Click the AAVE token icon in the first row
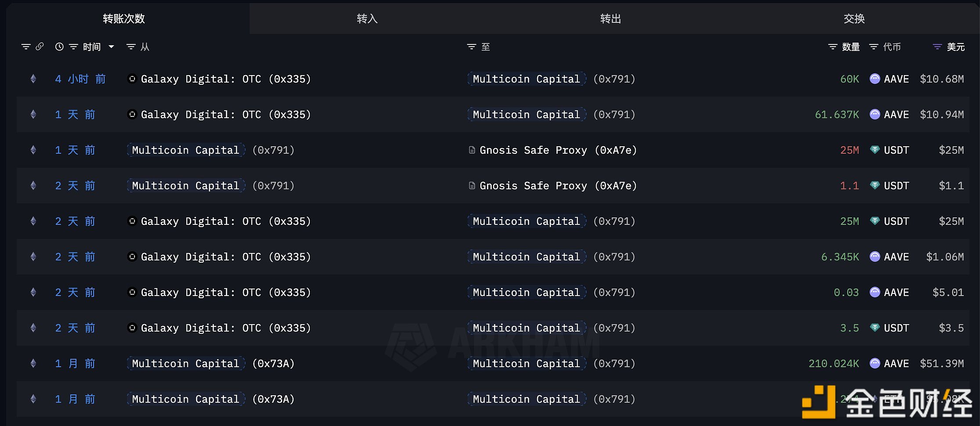This screenshot has height=426, width=980. point(875,79)
